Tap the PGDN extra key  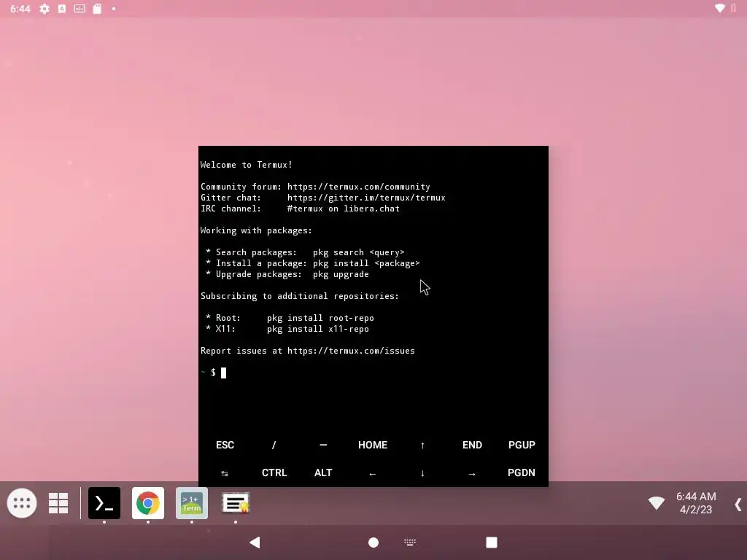click(521, 472)
